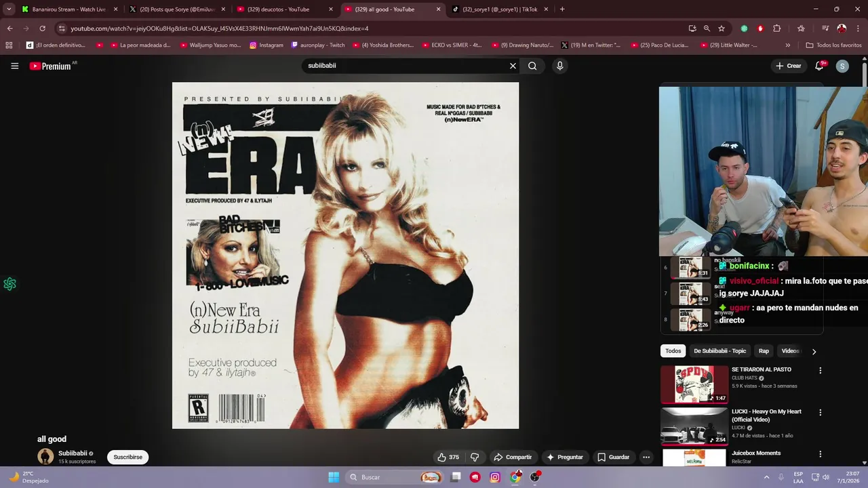Open more actions three-dot menu below video
The image size is (868, 488).
646,457
